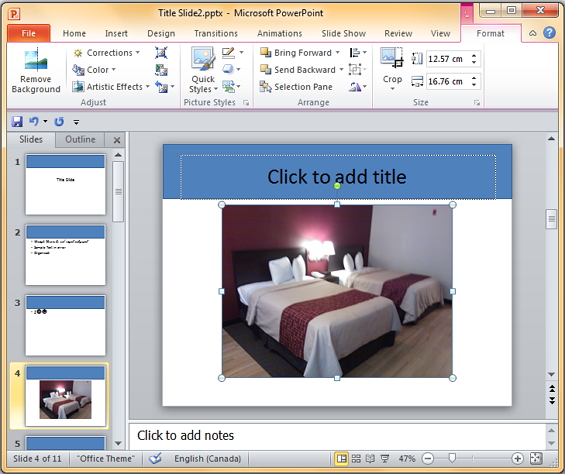Click the Rotate objects icon
565x474 pixels.
pyautogui.click(x=355, y=87)
